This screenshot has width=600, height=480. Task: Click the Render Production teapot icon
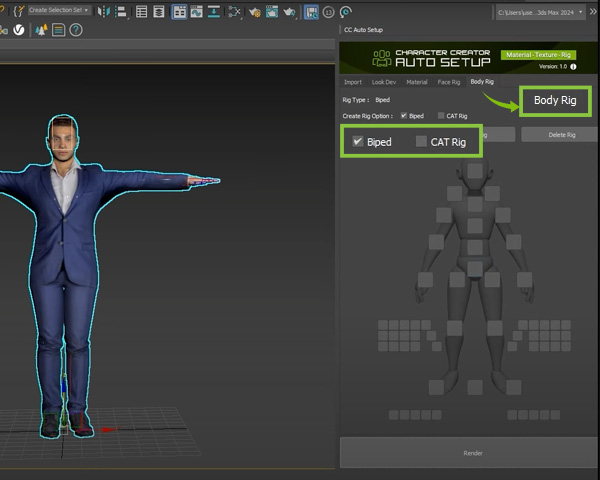(x=289, y=12)
